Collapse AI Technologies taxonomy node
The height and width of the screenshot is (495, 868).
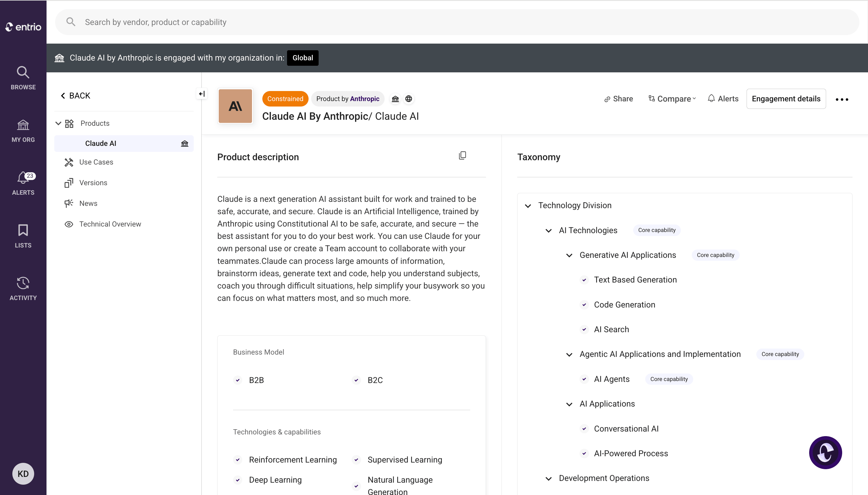click(x=549, y=231)
